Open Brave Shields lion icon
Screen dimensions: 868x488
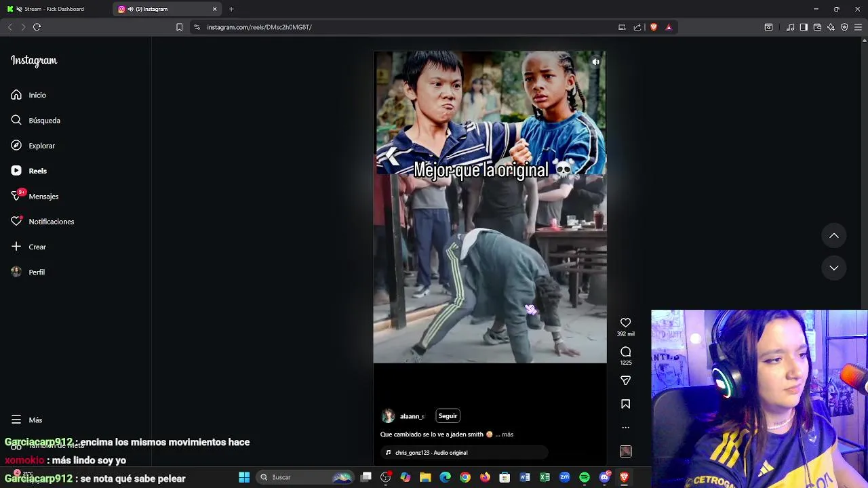[x=654, y=27]
